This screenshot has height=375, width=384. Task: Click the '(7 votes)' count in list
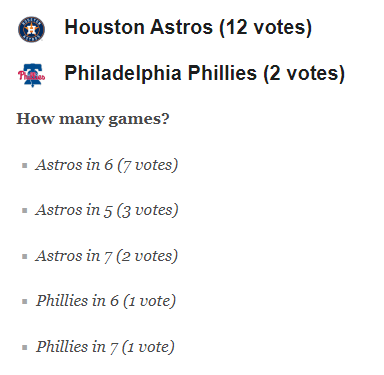tap(148, 165)
